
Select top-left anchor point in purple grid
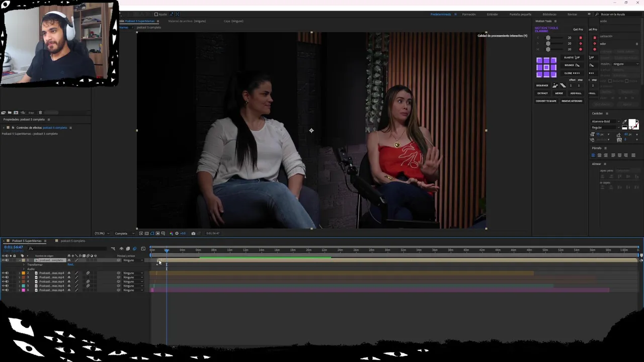pyautogui.click(x=539, y=60)
